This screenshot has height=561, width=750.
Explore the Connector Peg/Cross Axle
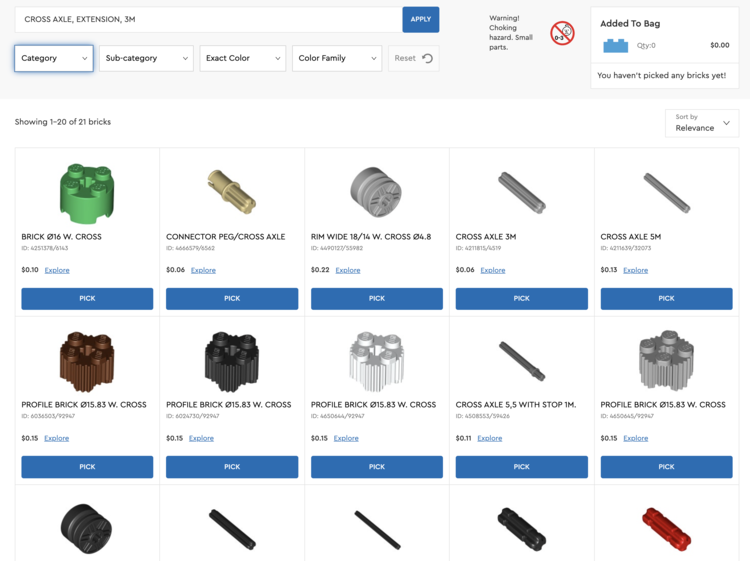[203, 270]
